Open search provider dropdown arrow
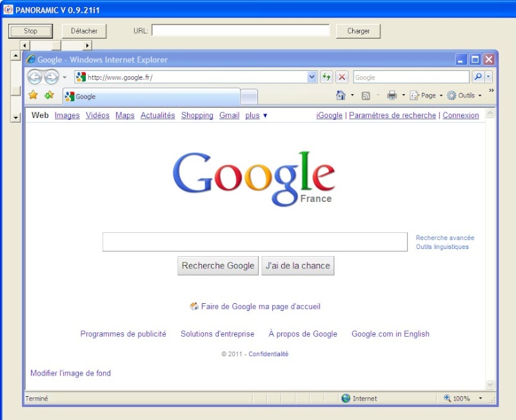The height and width of the screenshot is (420, 516). coord(488,77)
